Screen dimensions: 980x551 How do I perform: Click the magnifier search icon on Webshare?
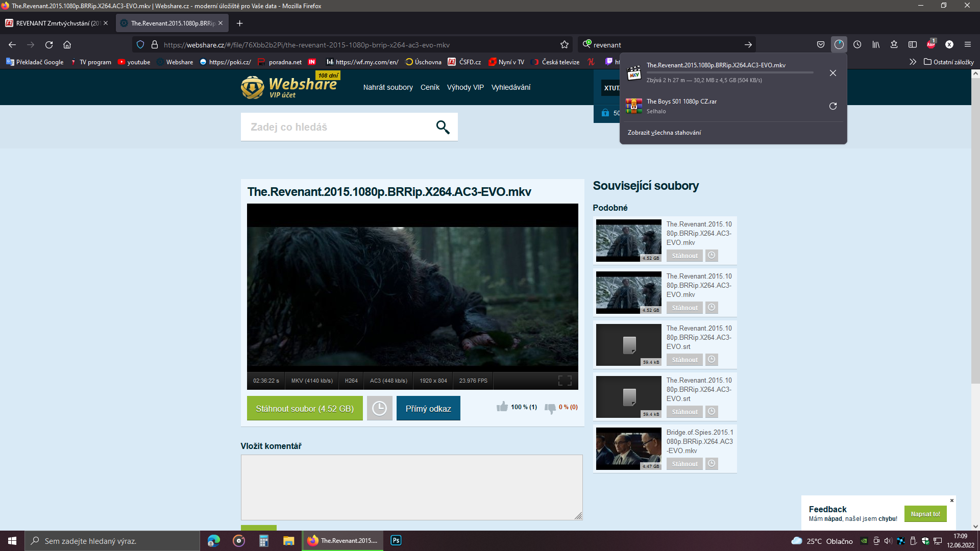[443, 127]
